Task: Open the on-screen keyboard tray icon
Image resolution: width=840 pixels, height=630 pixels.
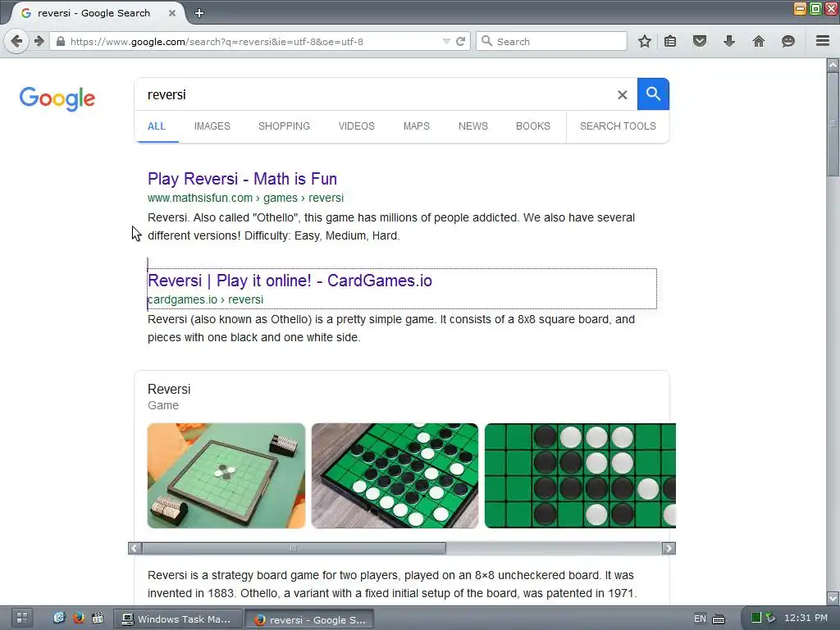Action: tap(719, 619)
